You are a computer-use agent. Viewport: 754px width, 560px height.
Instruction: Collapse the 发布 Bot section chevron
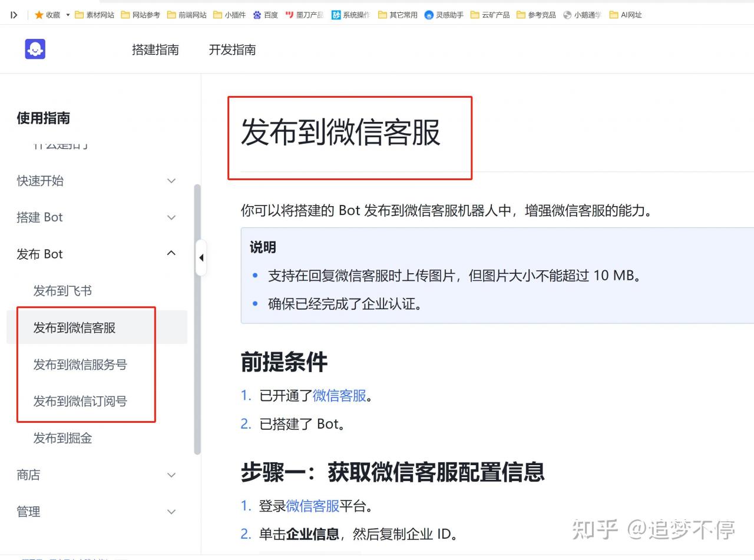(171, 253)
